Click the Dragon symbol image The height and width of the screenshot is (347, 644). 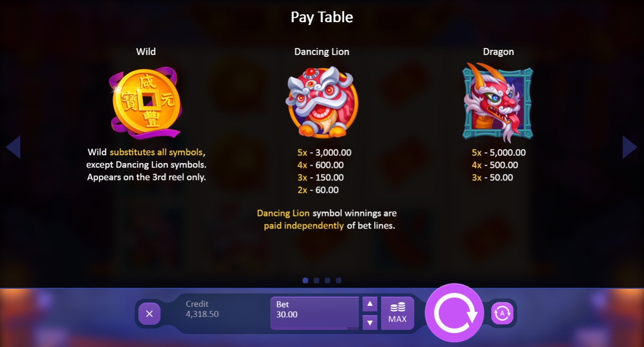point(498,102)
